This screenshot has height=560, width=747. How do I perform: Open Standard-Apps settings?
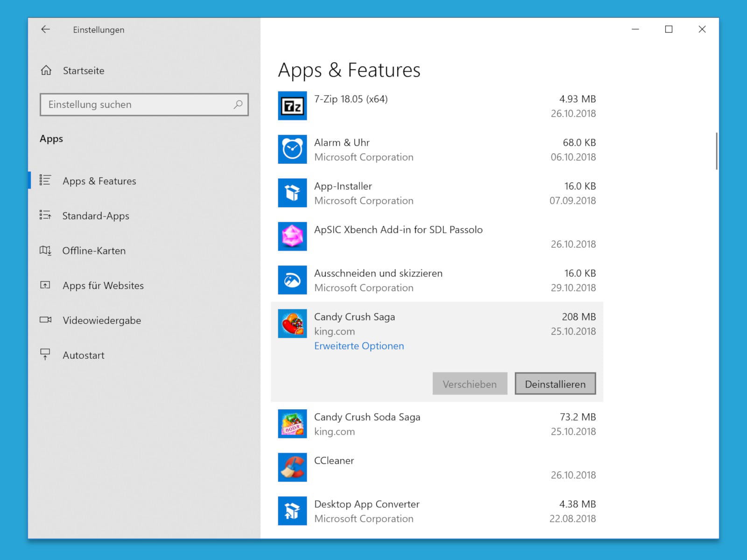click(x=96, y=216)
